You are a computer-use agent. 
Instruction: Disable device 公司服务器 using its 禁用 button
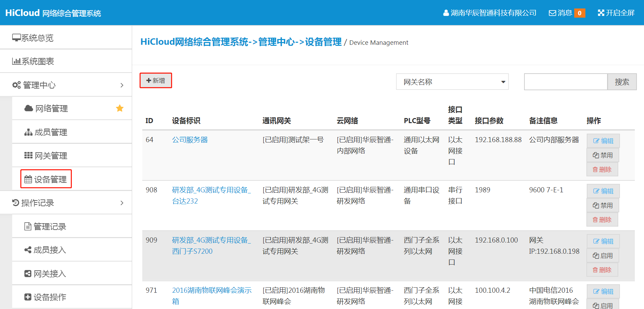point(602,155)
